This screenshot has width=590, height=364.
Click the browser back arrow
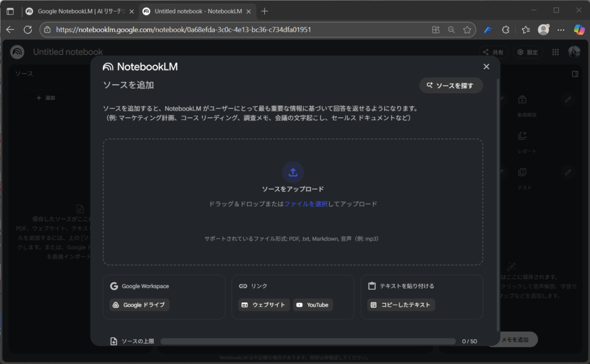(10, 29)
